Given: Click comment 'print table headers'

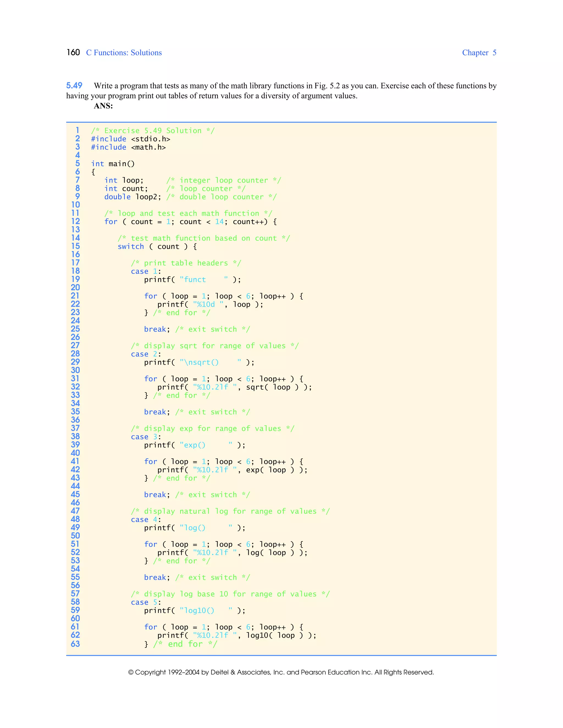Looking at the screenshot, I should point(186,263).
